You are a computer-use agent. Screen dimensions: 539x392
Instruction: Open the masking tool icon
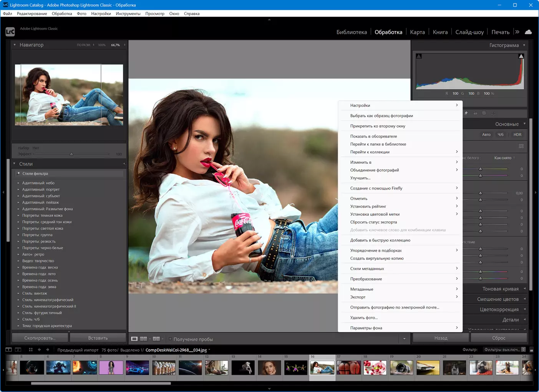484,113
